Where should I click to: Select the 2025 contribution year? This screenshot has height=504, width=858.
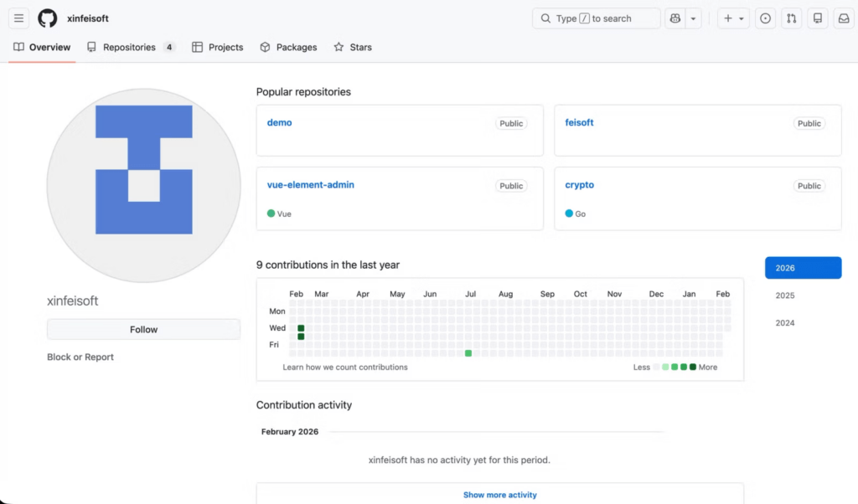click(x=785, y=296)
